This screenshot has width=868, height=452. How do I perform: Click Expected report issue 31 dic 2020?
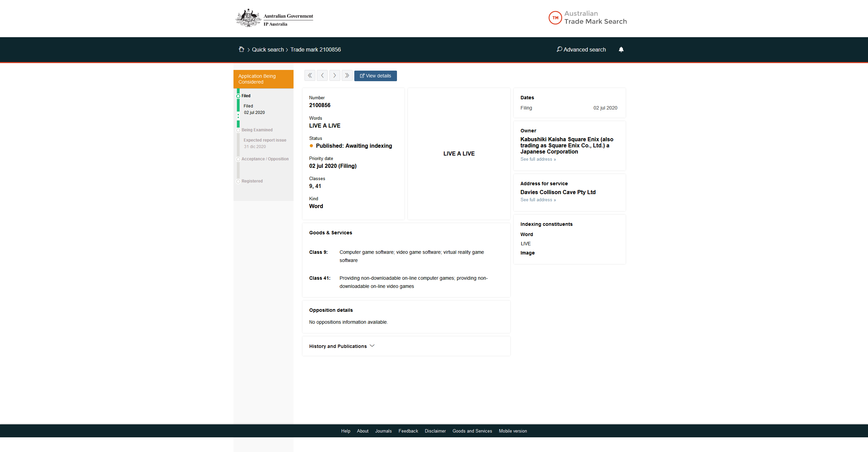[265, 143]
